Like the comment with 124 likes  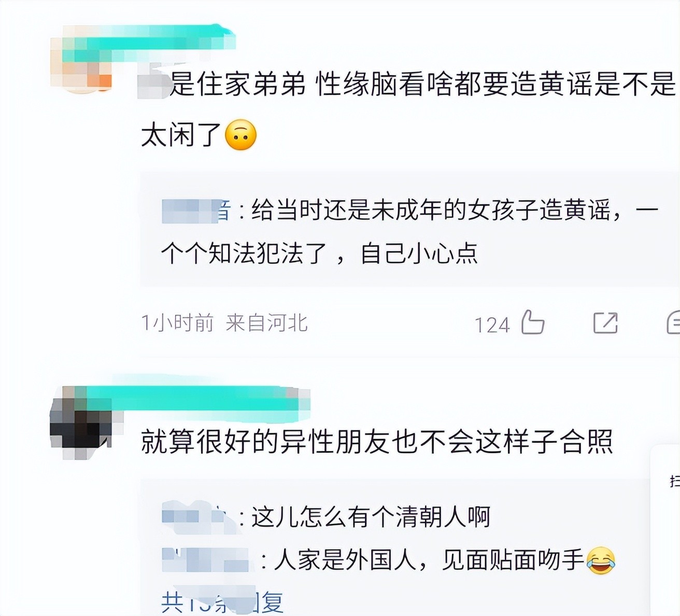coord(532,323)
